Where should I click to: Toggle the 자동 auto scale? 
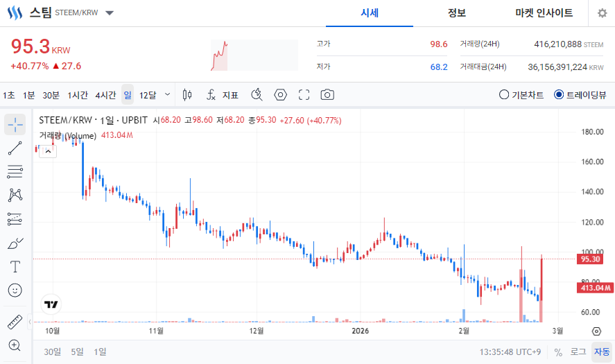[x=602, y=352]
